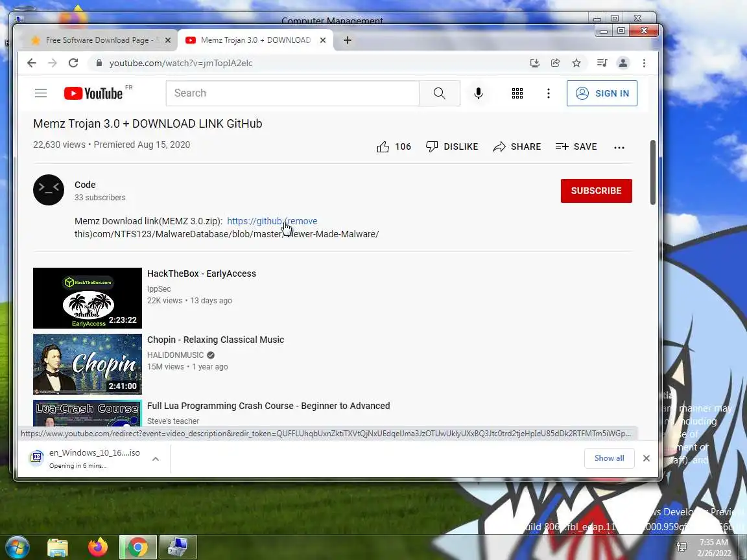
Task: Click the '22,630 views' text
Action: [59, 145]
